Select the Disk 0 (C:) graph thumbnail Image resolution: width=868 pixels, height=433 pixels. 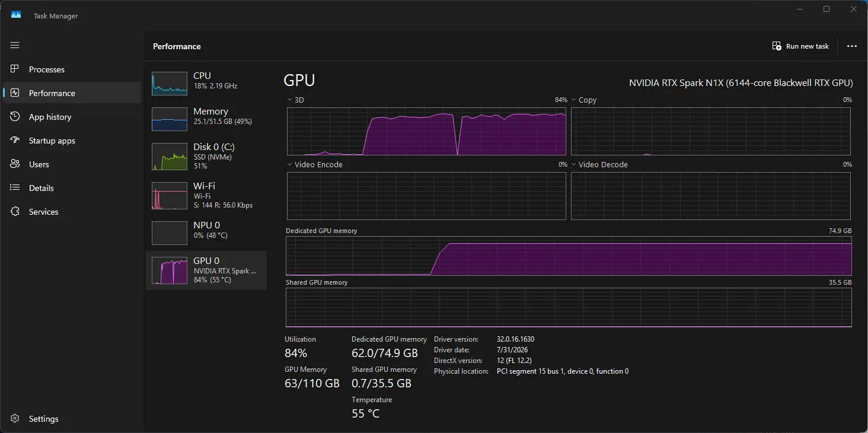tap(170, 157)
